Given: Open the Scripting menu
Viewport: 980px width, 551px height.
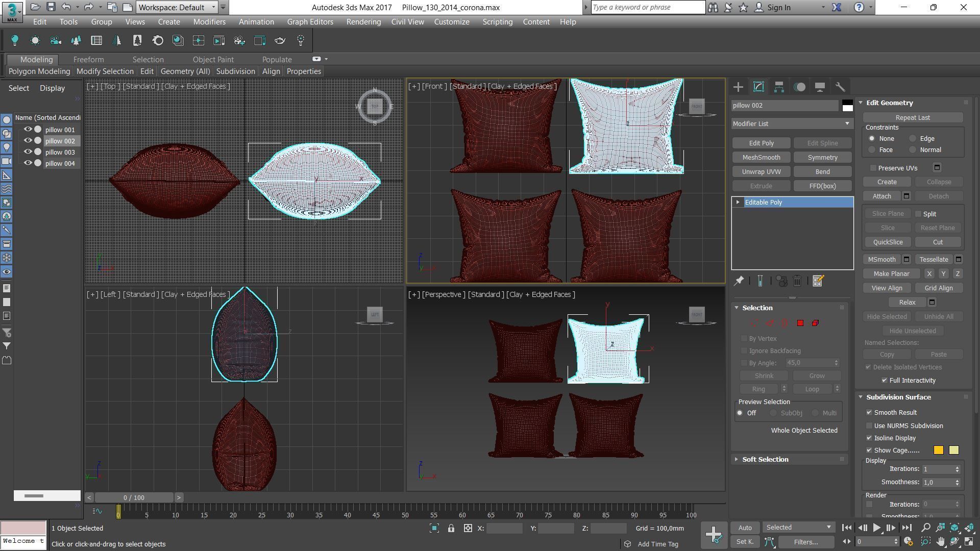Looking at the screenshot, I should (x=497, y=22).
